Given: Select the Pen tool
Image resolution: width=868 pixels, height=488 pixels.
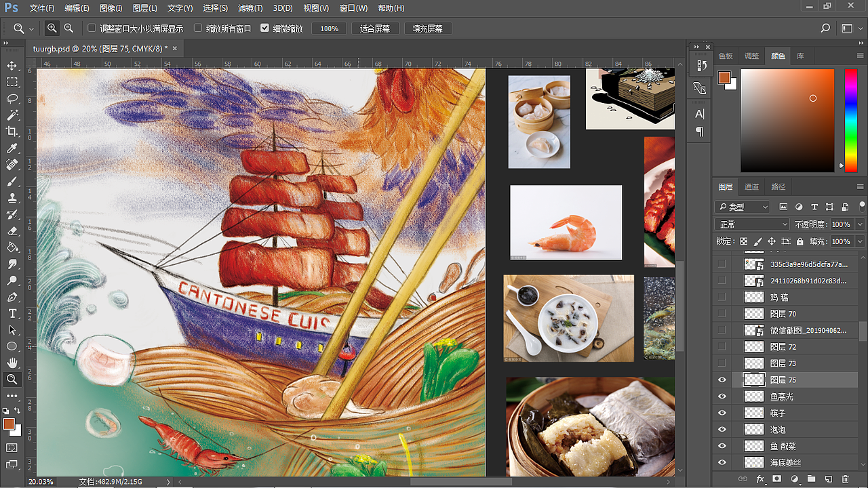Looking at the screenshot, I should tap(12, 297).
